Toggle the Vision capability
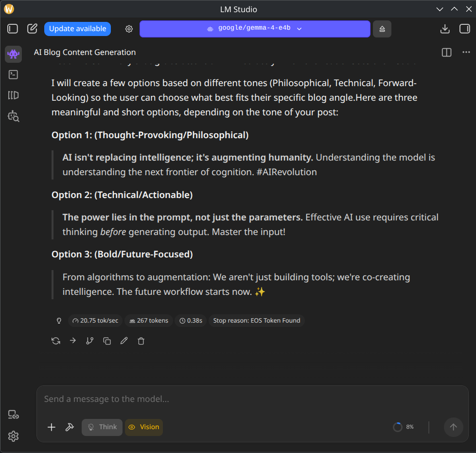 (x=144, y=427)
